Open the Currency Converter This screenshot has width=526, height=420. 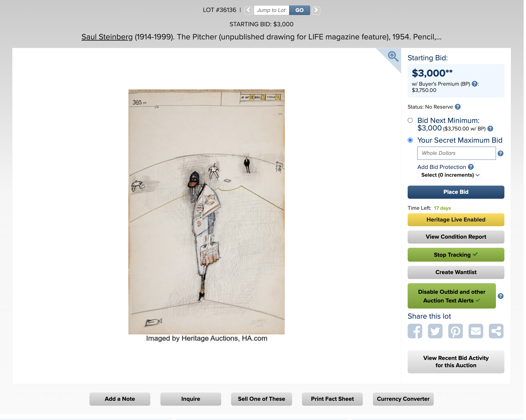coord(403,399)
